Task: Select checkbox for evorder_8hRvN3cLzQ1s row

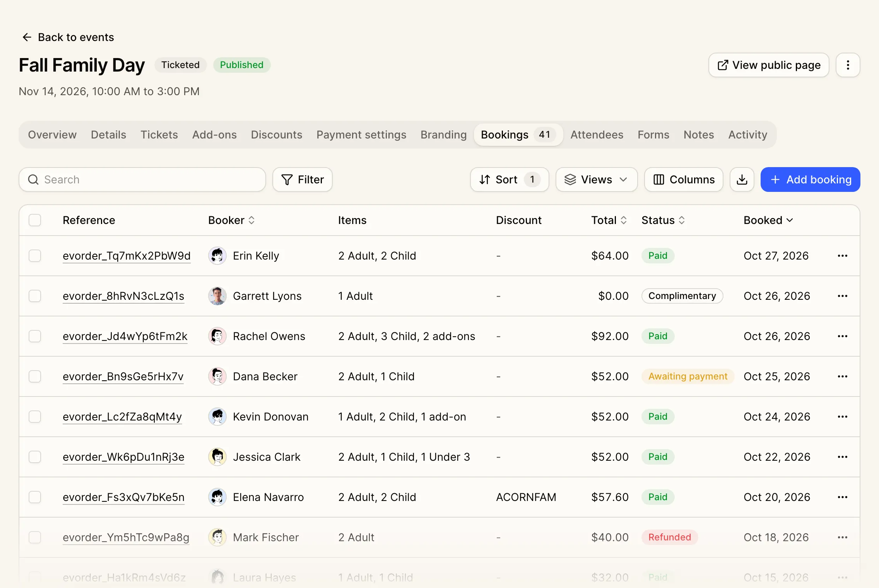Action: 35,296
